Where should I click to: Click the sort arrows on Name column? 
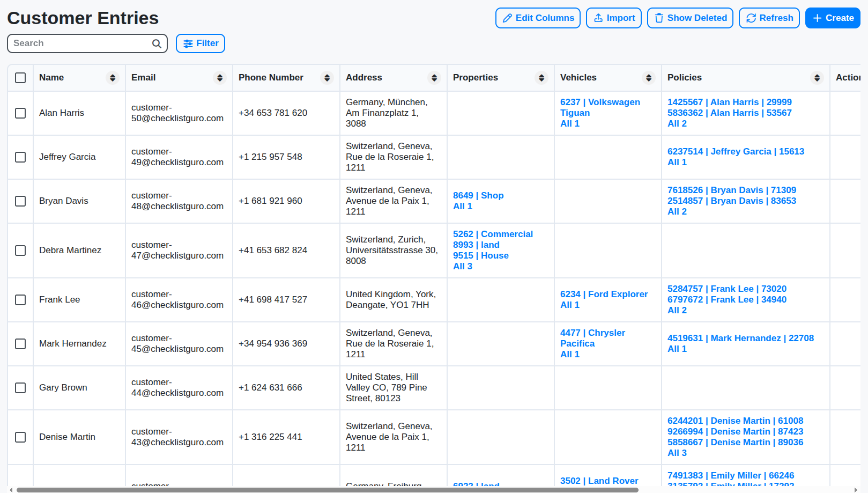[x=113, y=77]
